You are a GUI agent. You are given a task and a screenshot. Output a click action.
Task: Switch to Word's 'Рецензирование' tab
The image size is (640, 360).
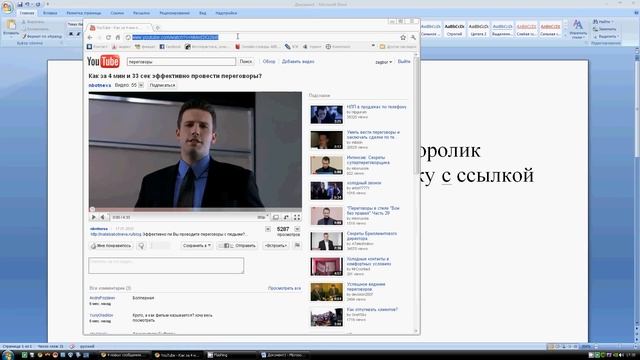[175, 13]
